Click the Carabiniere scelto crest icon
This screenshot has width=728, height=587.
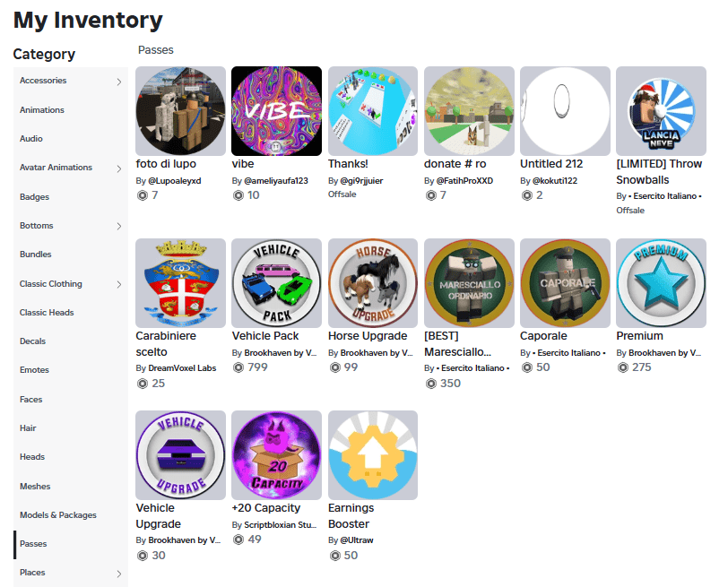(x=180, y=283)
